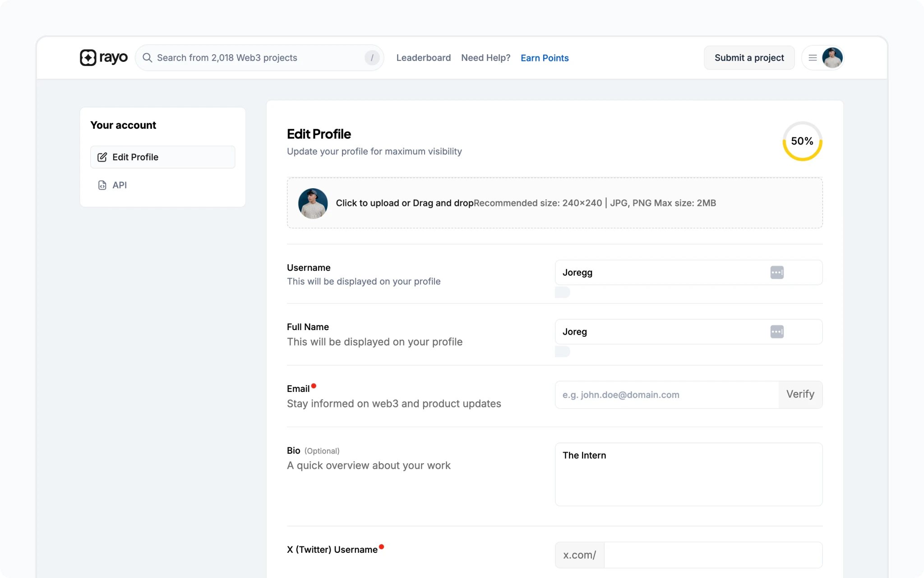This screenshot has width=924, height=578.
Task: Select the API sidebar item
Action: (120, 185)
